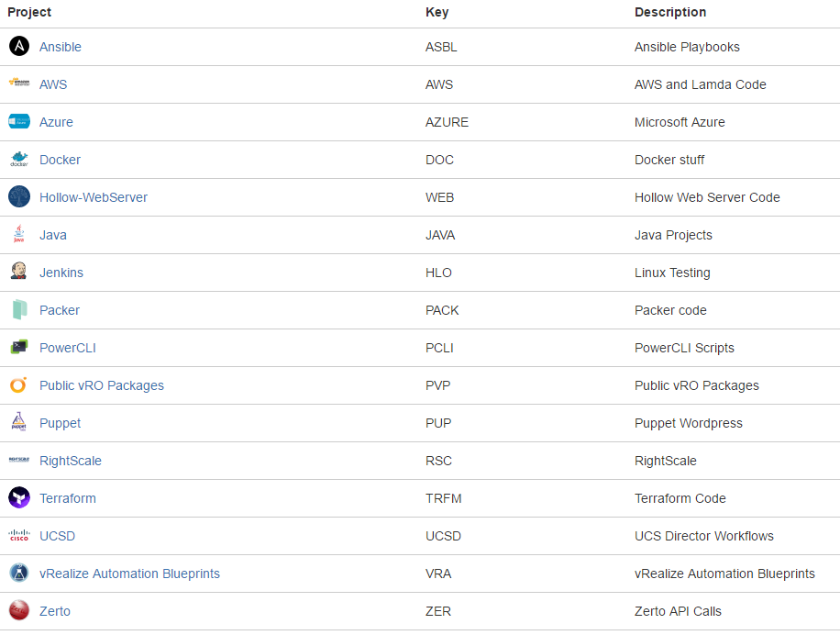
Task: Click the Jenkins butler avatar icon
Action: pos(19,273)
